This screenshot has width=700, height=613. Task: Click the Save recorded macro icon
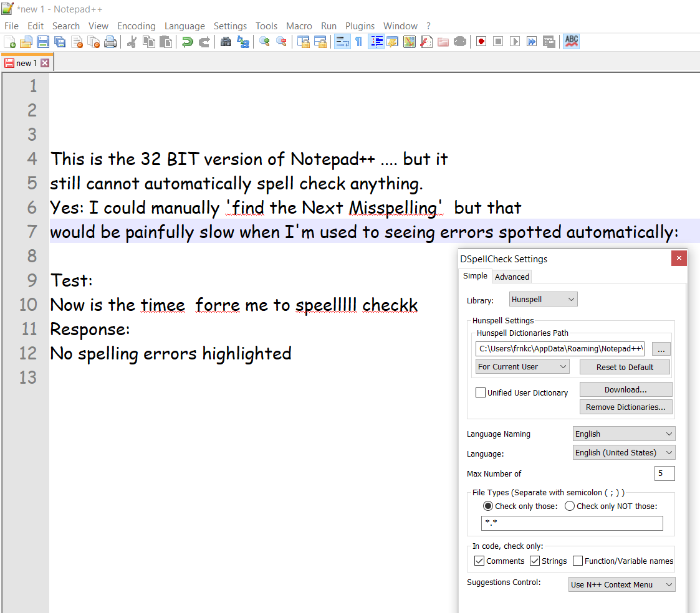point(549,42)
